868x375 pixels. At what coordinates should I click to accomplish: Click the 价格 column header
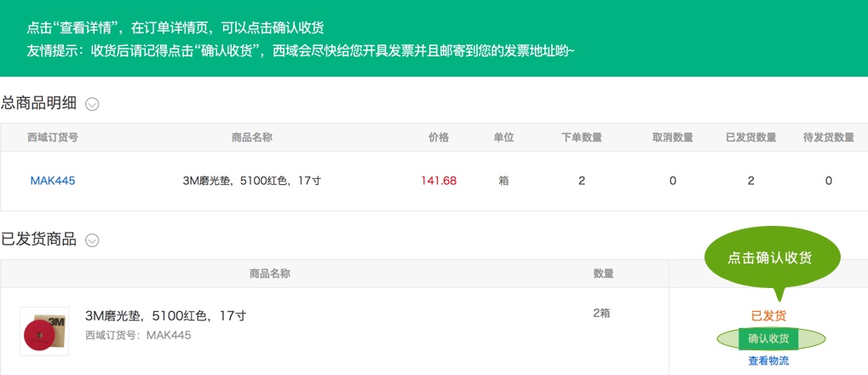pyautogui.click(x=439, y=137)
